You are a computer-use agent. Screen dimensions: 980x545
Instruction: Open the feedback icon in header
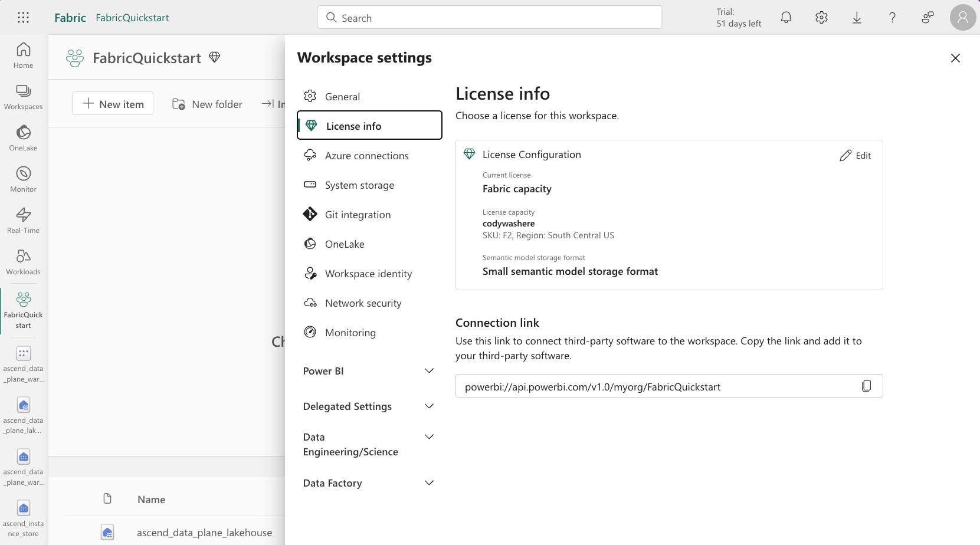click(927, 18)
